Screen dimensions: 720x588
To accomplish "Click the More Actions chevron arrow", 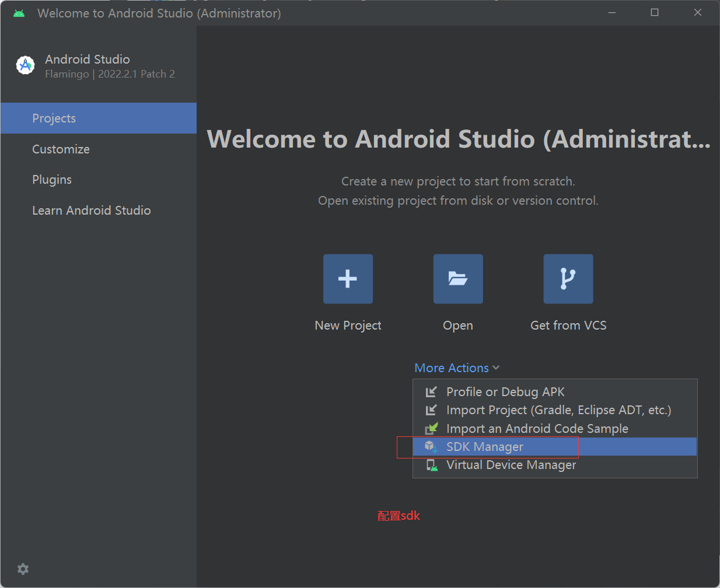I will click(496, 368).
